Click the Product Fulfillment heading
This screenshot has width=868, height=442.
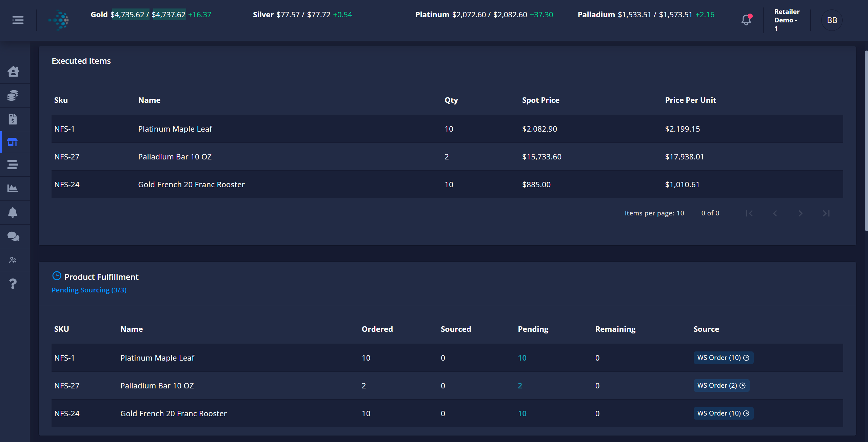point(101,277)
